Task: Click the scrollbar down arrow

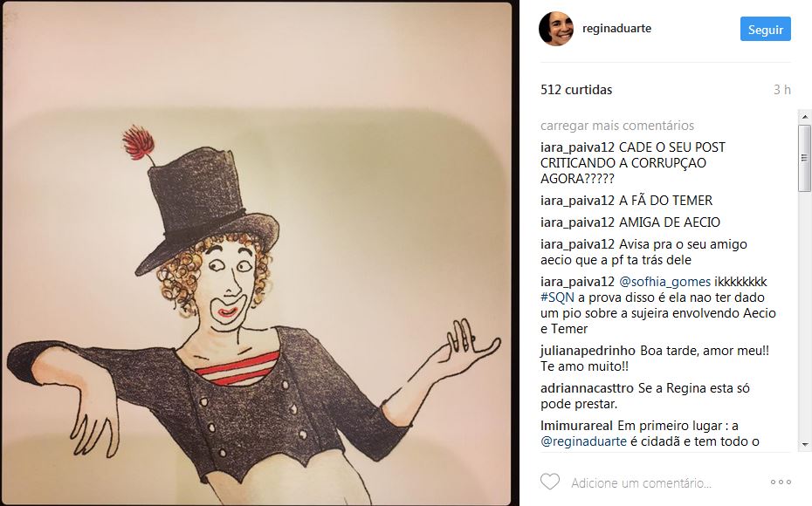Action: tap(804, 444)
